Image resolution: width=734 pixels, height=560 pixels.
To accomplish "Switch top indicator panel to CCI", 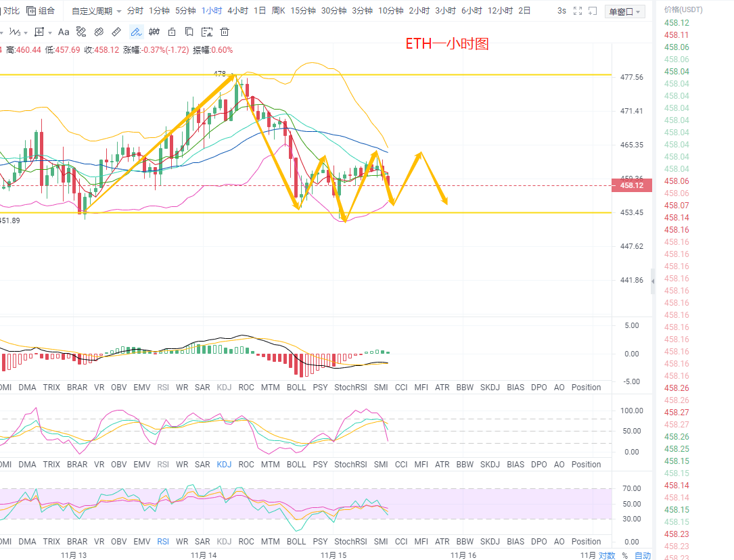I will (401, 388).
